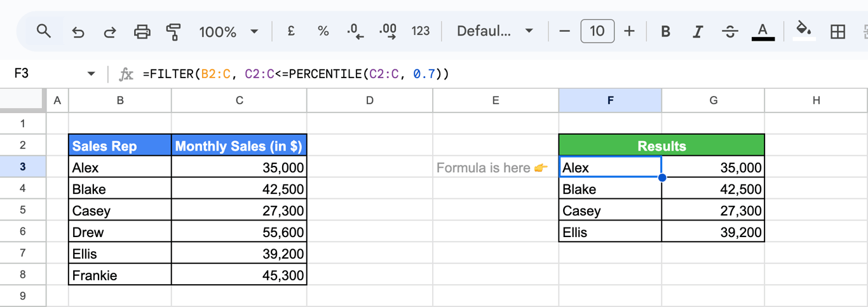Select column F header

point(610,100)
